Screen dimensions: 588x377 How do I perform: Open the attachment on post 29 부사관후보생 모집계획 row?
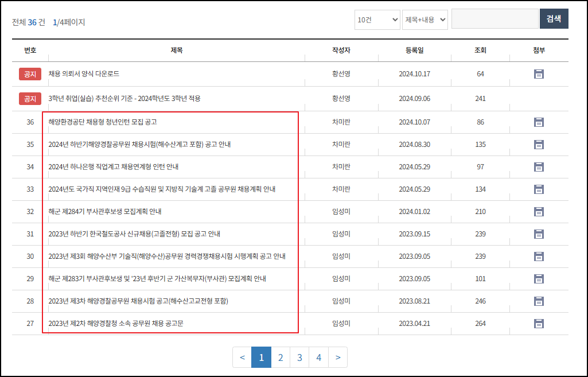click(x=538, y=278)
